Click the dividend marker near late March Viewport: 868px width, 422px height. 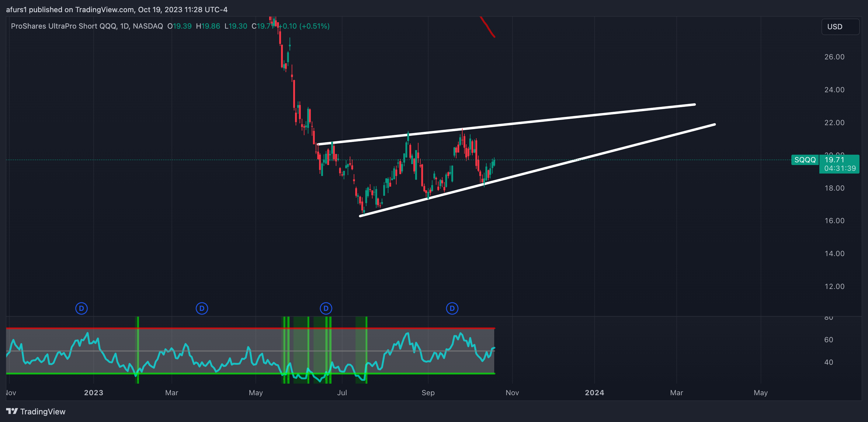(202, 308)
